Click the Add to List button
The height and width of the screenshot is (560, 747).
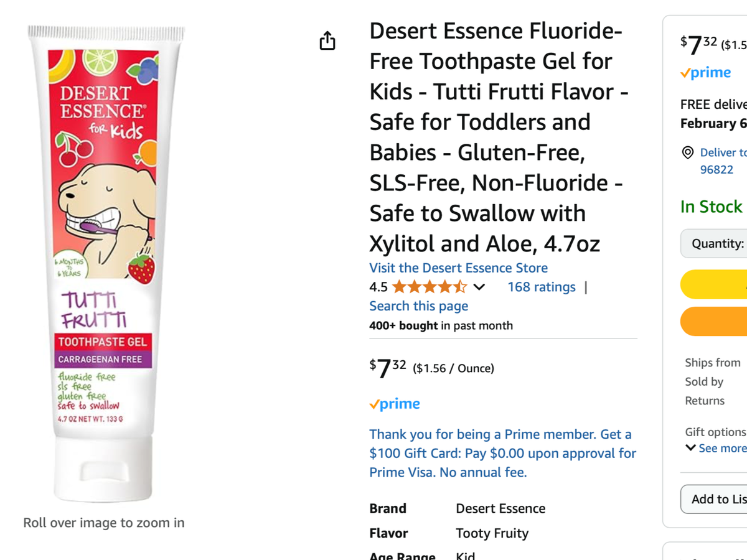tap(717, 499)
